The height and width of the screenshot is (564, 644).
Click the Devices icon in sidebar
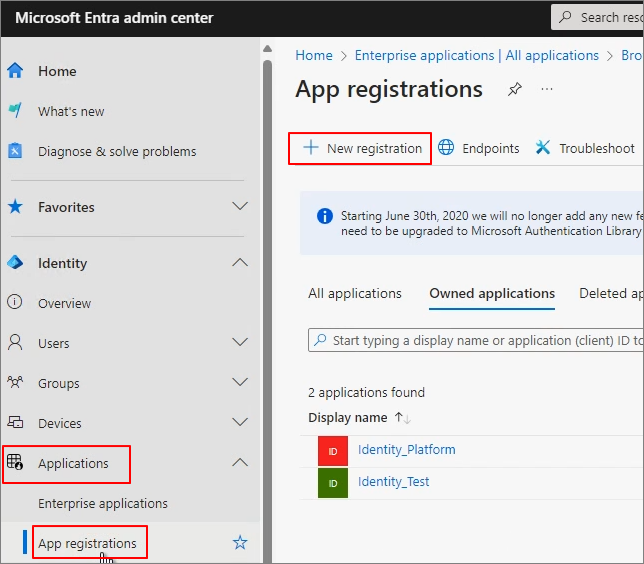point(15,422)
